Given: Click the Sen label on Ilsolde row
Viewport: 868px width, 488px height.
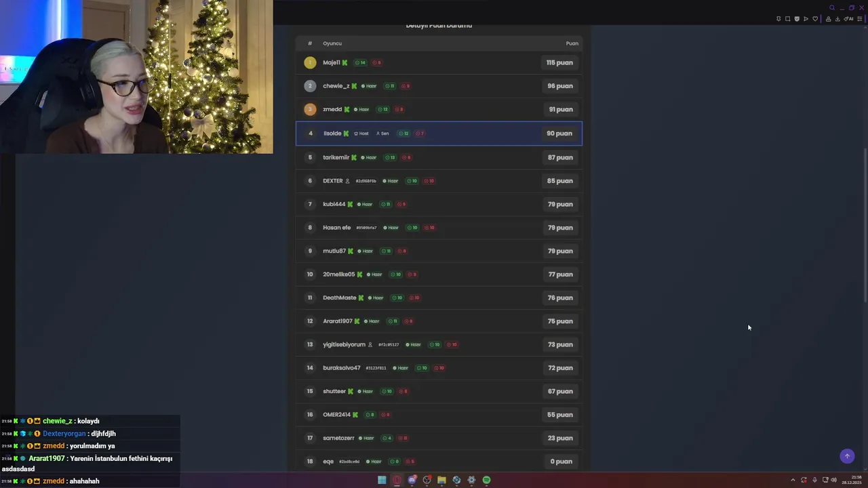Looking at the screenshot, I should click(x=382, y=134).
